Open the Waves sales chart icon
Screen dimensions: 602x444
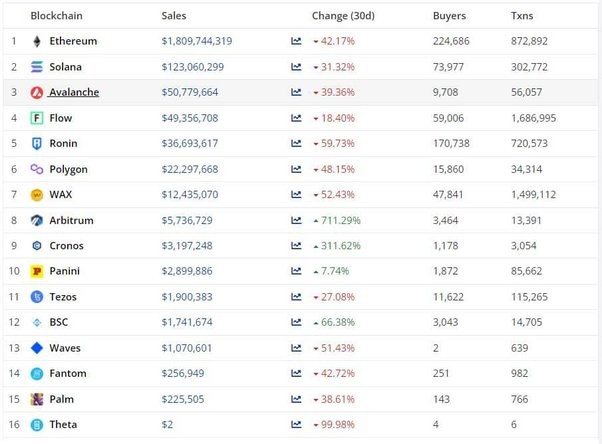(296, 348)
